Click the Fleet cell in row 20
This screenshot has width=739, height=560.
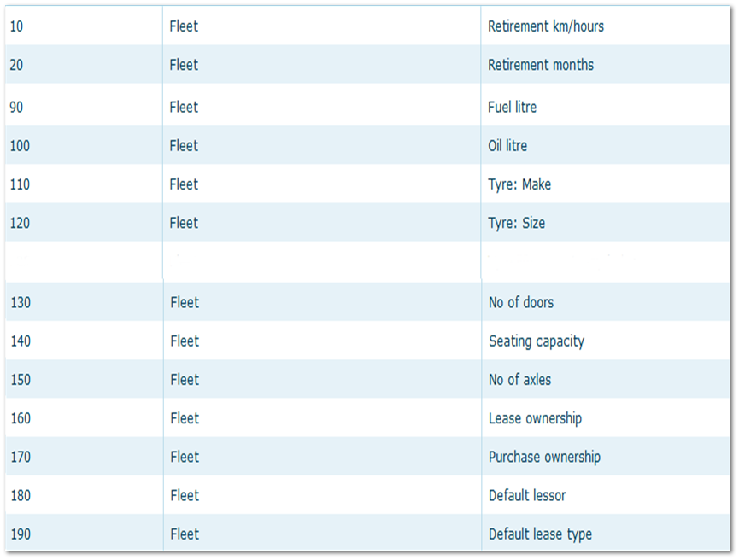coord(184,65)
